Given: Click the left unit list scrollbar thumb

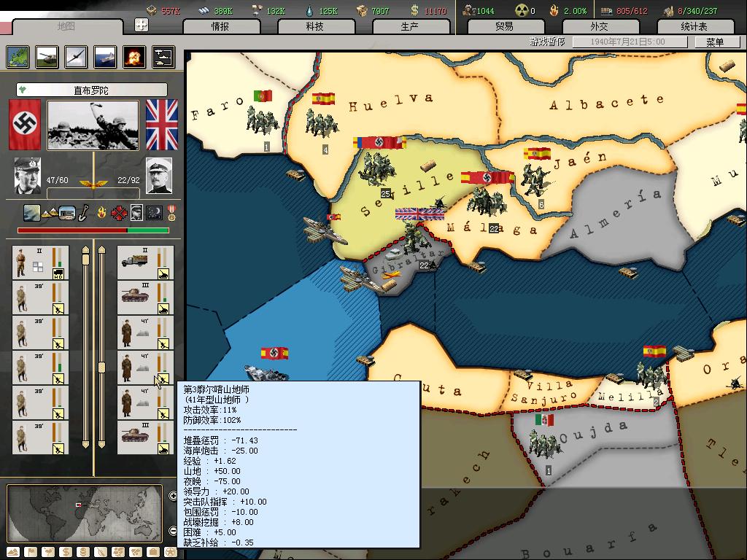Looking at the screenshot, I should point(85,259).
